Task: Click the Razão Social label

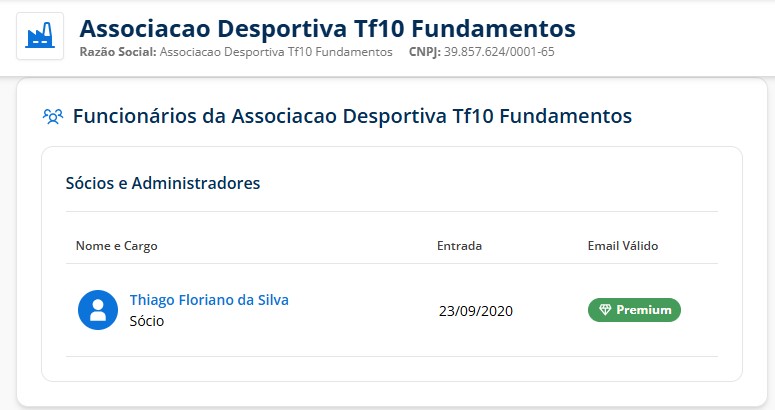Action: [x=117, y=51]
